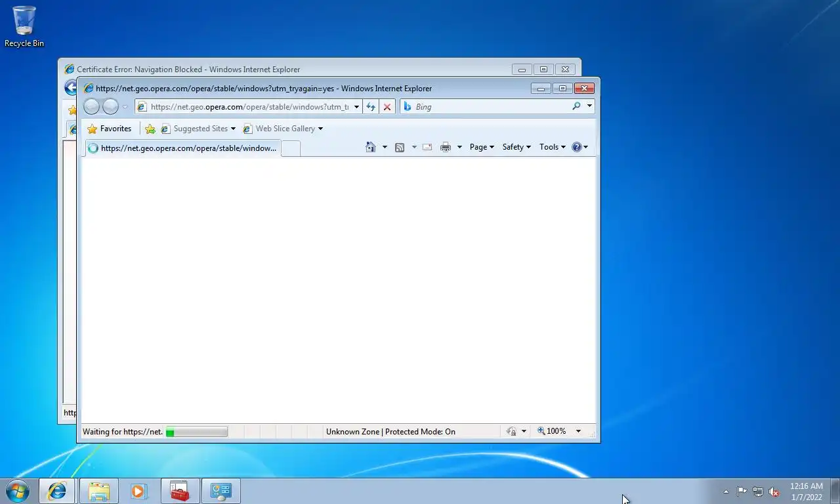This screenshot has width=840, height=504.
Task: Click Unknown Zone Protected Mode status text
Action: click(390, 432)
